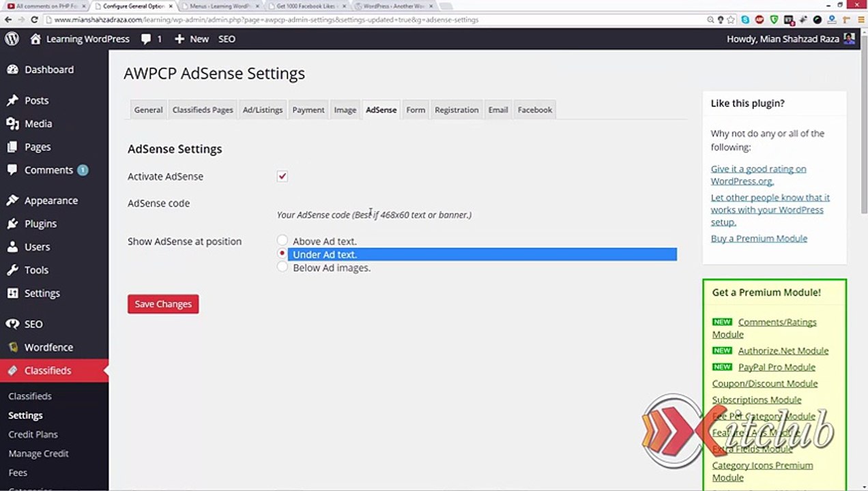Click the sidebar Settings sliders icon
This screenshot has height=491, width=868.
(12, 293)
